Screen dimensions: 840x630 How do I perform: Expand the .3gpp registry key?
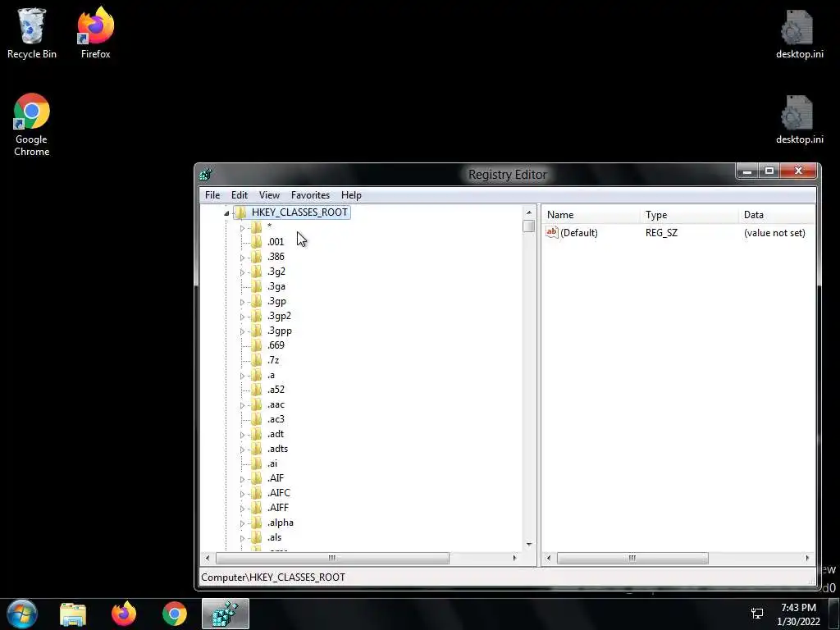[242, 331]
